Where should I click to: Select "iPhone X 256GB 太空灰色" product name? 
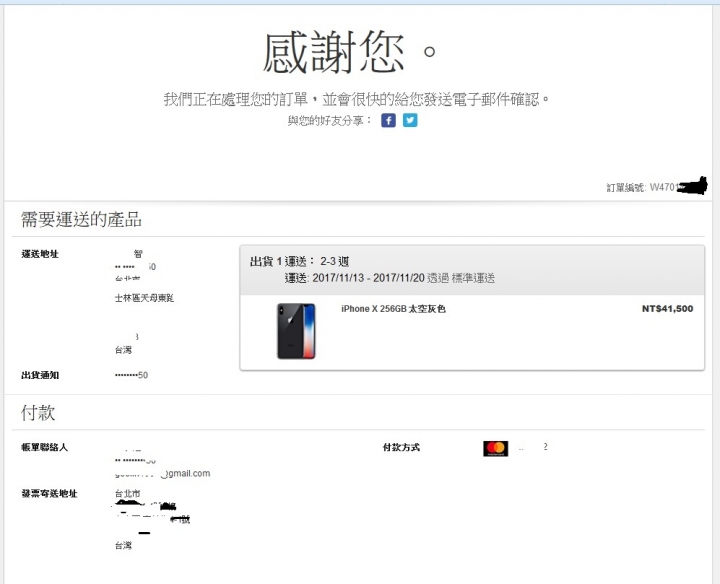coord(393,309)
